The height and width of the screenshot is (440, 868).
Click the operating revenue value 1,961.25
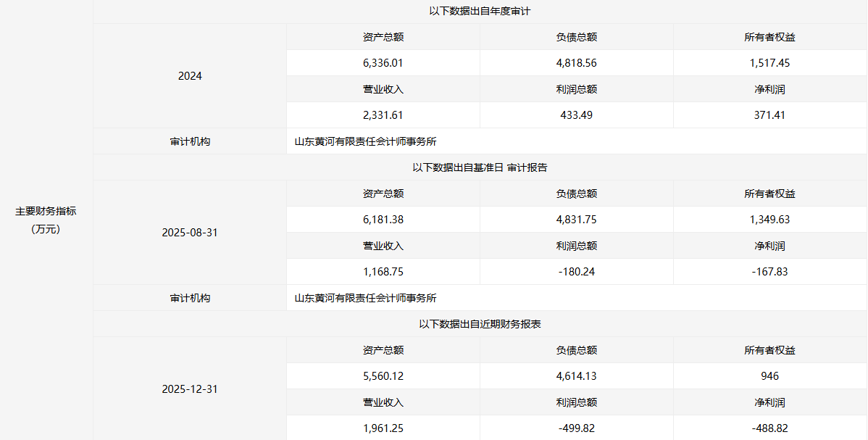[383, 428]
